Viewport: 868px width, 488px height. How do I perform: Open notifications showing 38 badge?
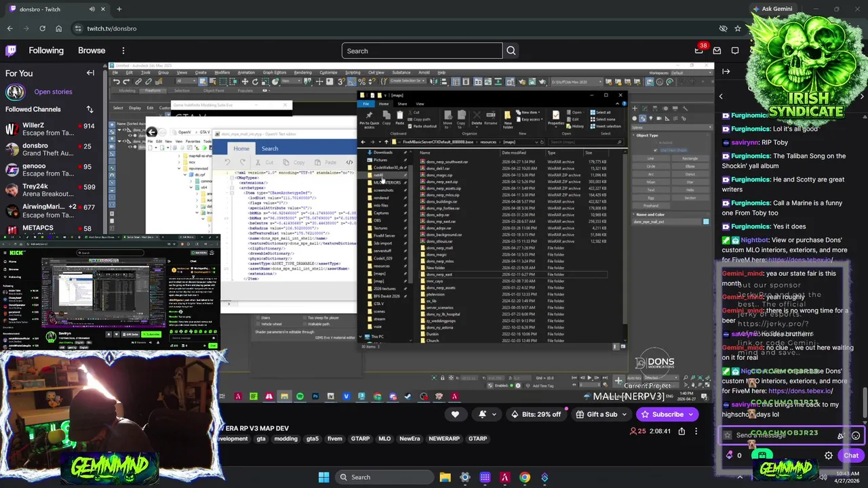(699, 50)
